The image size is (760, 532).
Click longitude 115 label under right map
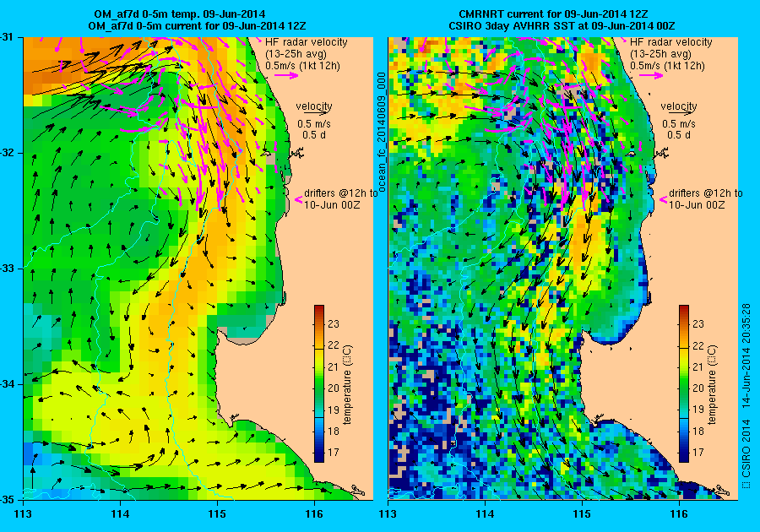click(x=582, y=514)
